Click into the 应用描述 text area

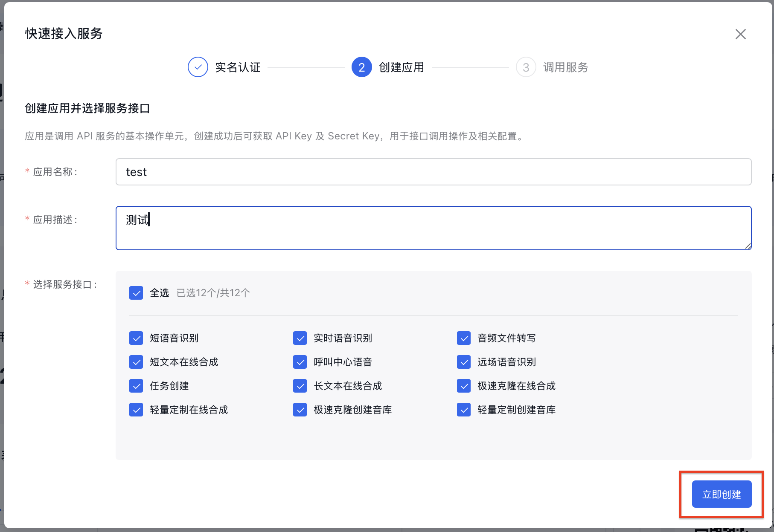[434, 228]
